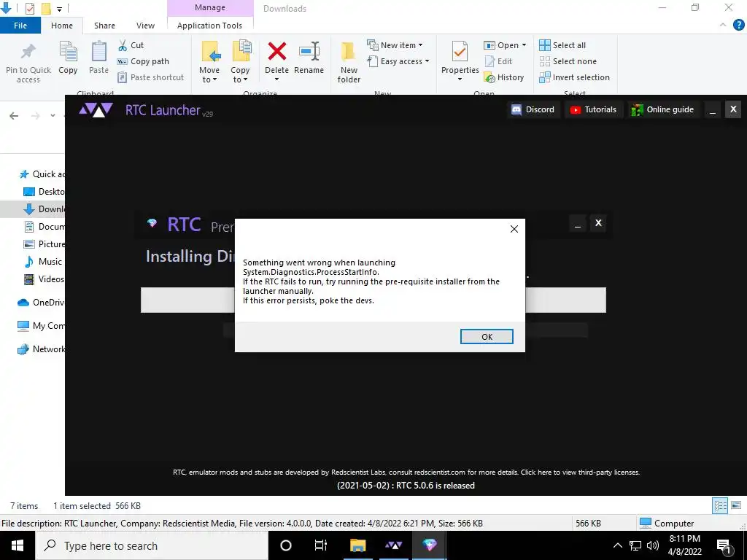This screenshot has width=747, height=560.
Task: Open My Computer in navigation pane
Action: tap(41, 326)
